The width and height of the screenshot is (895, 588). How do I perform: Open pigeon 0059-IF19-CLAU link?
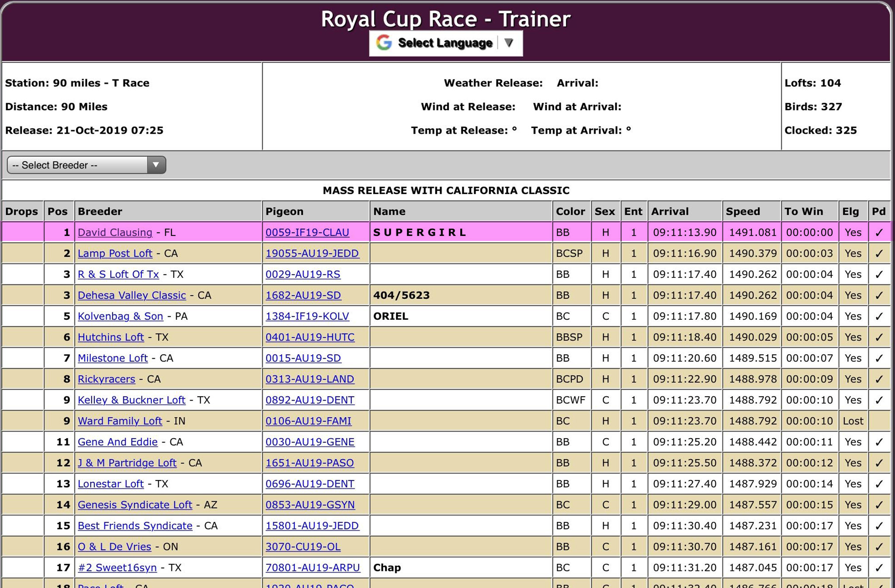307,232
